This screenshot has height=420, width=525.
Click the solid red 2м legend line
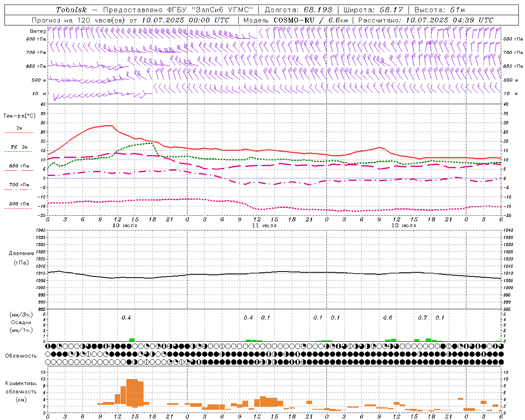[19, 132]
